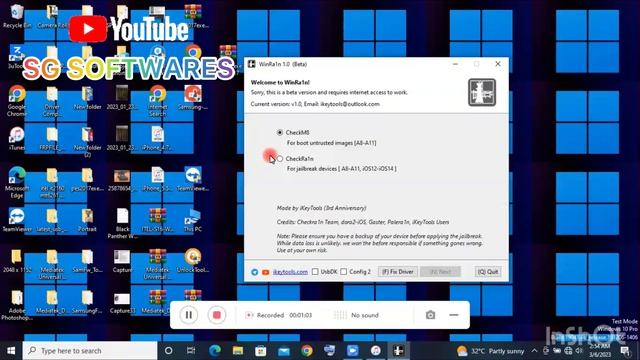Open the Black Panther desktop file
This screenshot has height=360, width=640.
[122, 224]
